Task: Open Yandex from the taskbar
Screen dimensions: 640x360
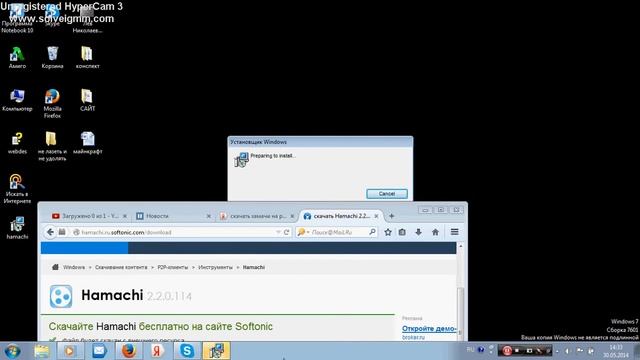Action: click(157, 351)
